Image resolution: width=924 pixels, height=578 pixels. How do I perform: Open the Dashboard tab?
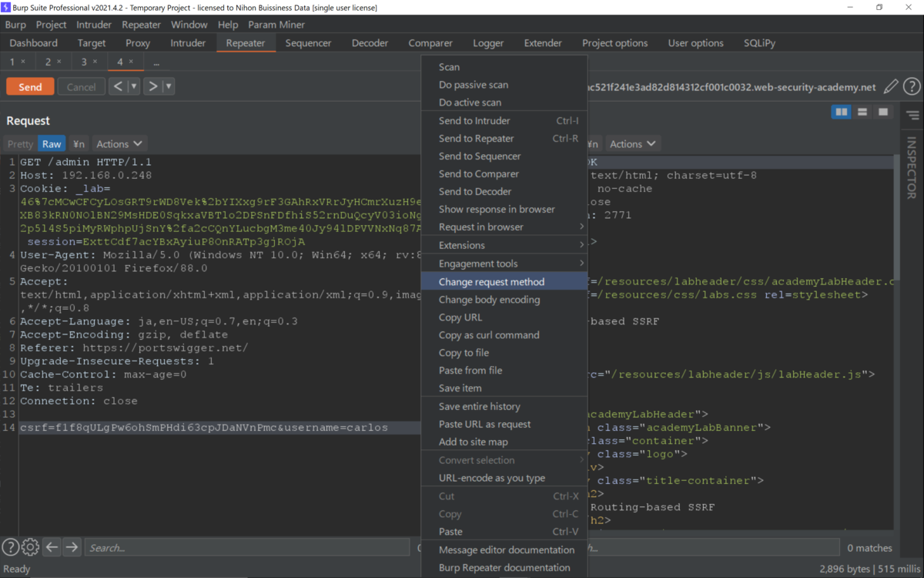[x=34, y=43]
